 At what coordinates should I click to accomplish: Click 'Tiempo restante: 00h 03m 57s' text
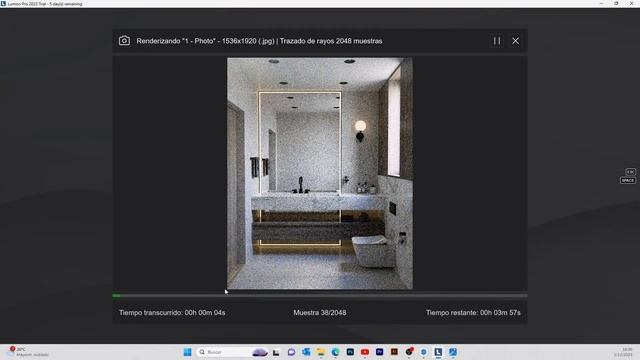[473, 313]
